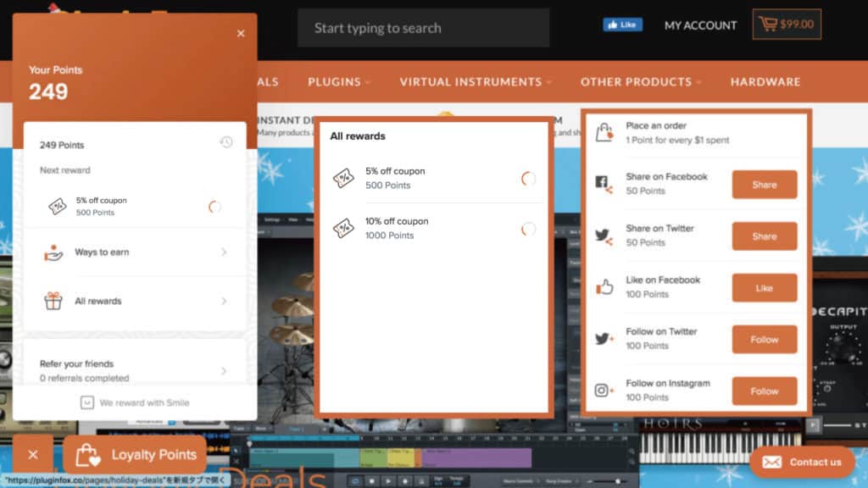Image resolution: width=868 pixels, height=488 pixels.
Task: Expand Refer your friends section
Action: tap(224, 371)
